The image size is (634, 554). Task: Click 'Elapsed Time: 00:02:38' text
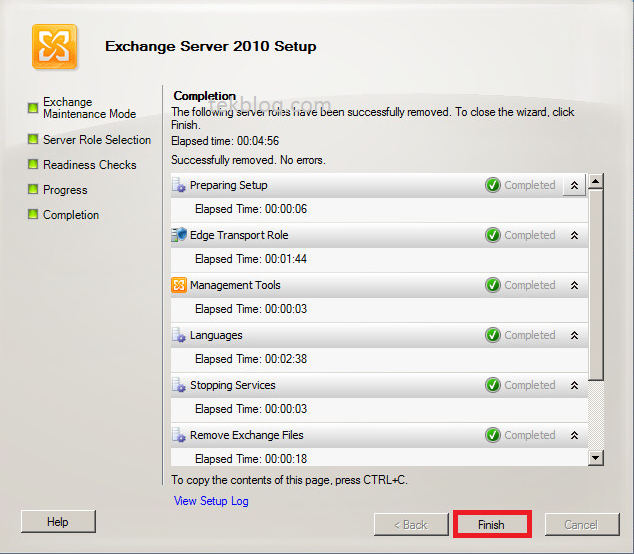pyautogui.click(x=251, y=359)
